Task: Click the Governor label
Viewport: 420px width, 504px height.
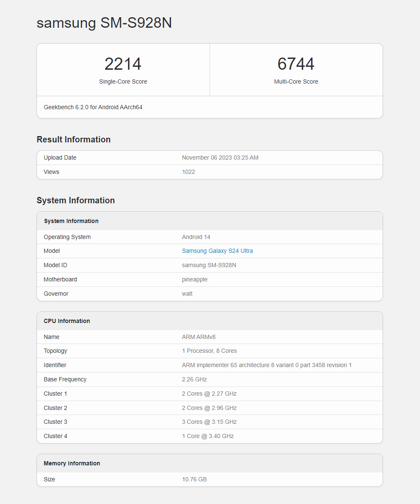Action: [56, 294]
